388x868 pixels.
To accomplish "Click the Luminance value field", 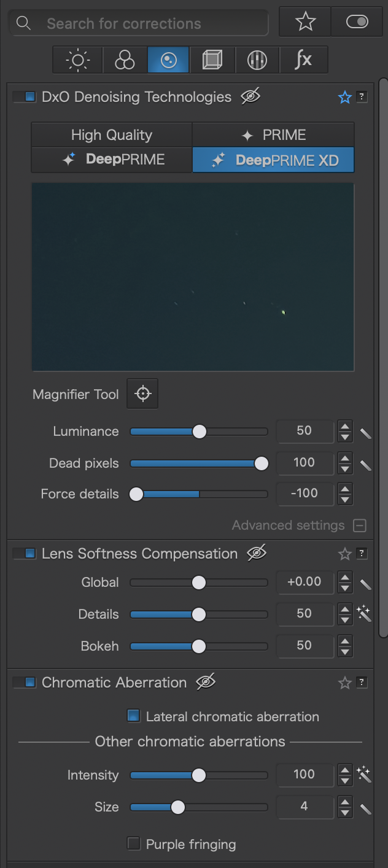I will click(305, 431).
